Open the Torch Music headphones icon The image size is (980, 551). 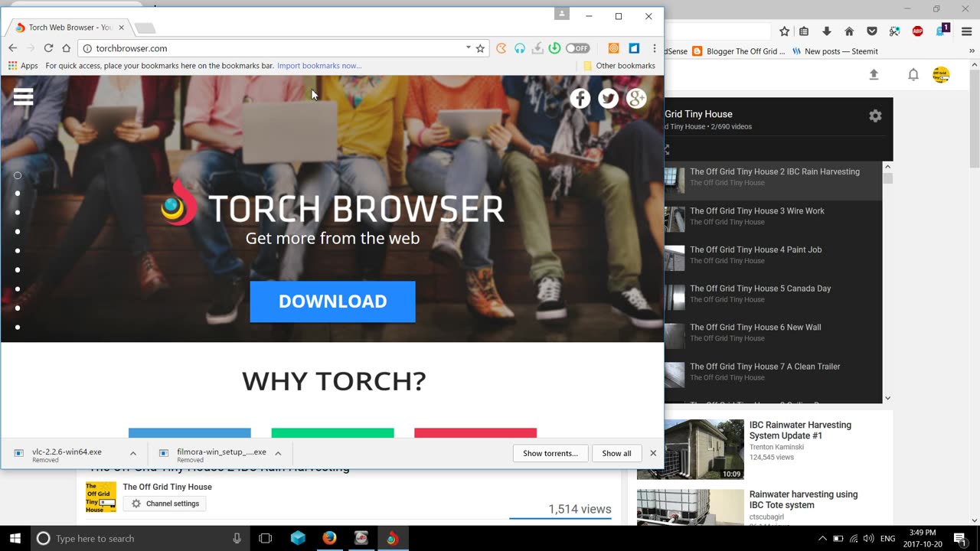pyautogui.click(x=520, y=48)
